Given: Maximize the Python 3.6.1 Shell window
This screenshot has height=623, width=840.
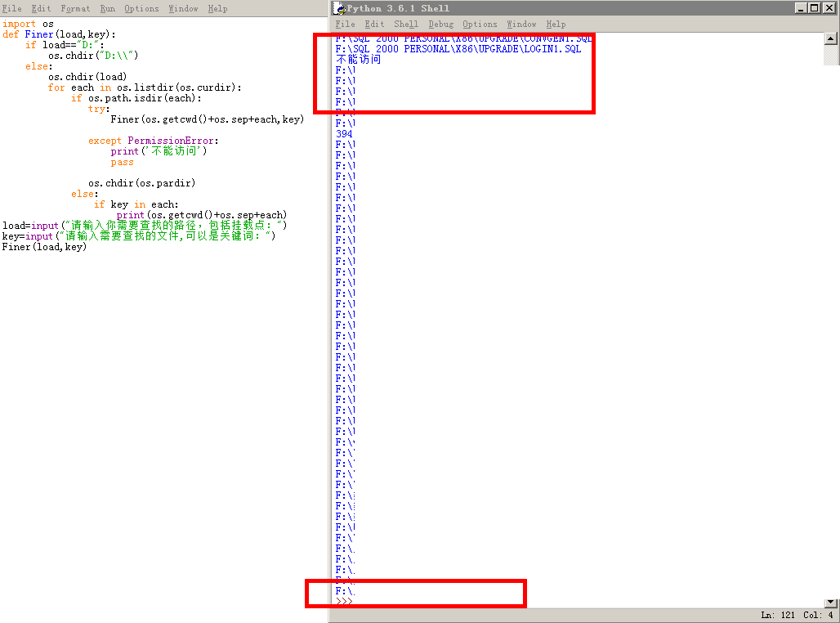Looking at the screenshot, I should coord(815,8).
